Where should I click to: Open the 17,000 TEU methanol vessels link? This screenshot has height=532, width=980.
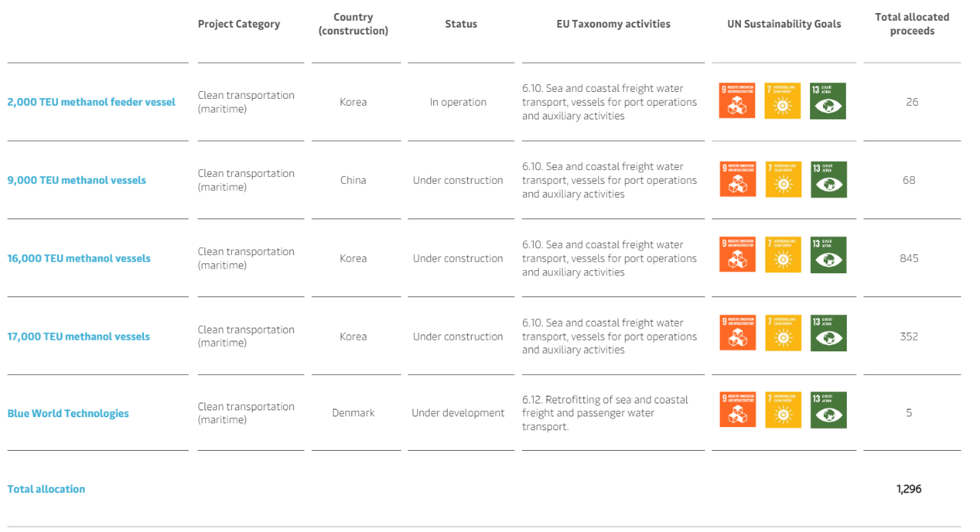pos(79,336)
